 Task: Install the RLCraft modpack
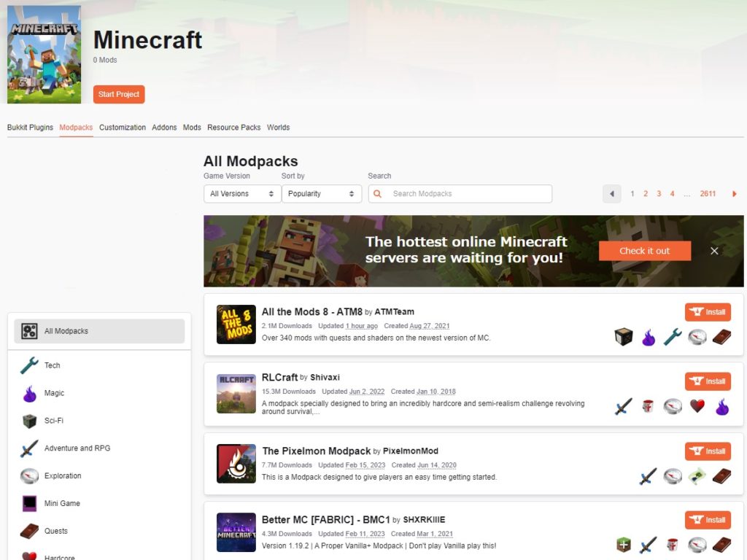(x=708, y=381)
